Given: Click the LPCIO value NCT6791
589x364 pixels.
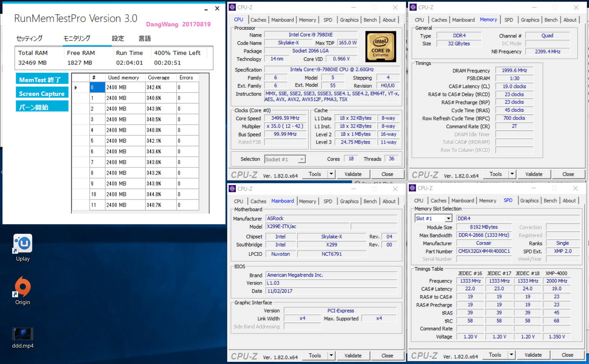Looking at the screenshot, I should point(331,254).
